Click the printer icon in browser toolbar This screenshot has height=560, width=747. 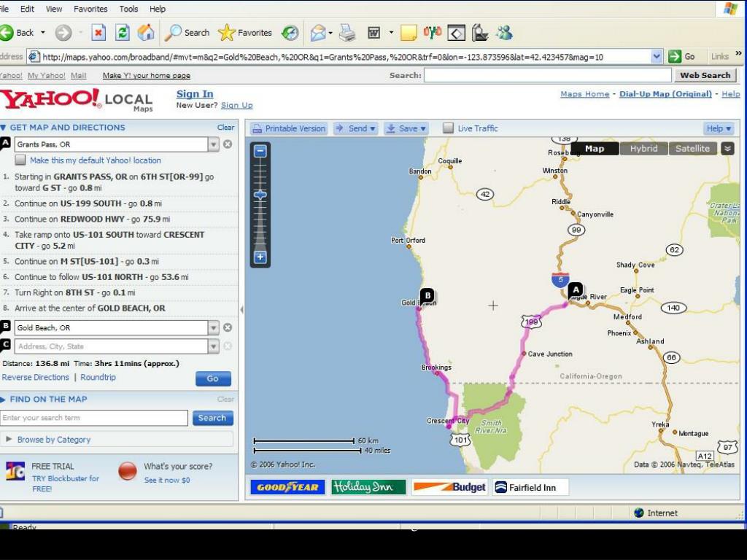pos(347,33)
